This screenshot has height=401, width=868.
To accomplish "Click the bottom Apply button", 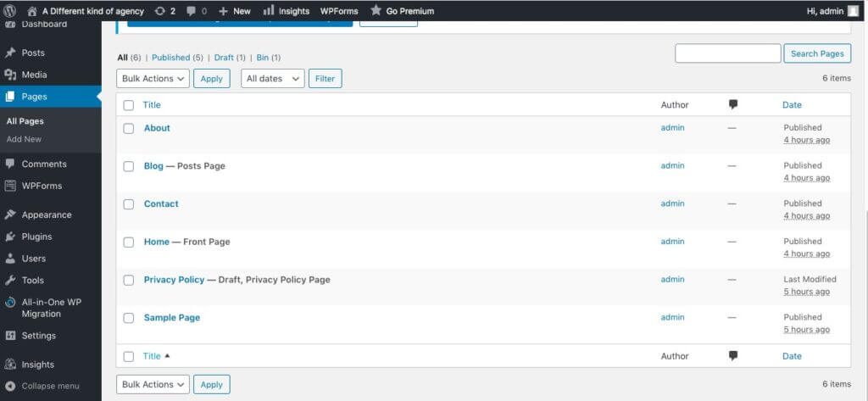I will pyautogui.click(x=211, y=384).
